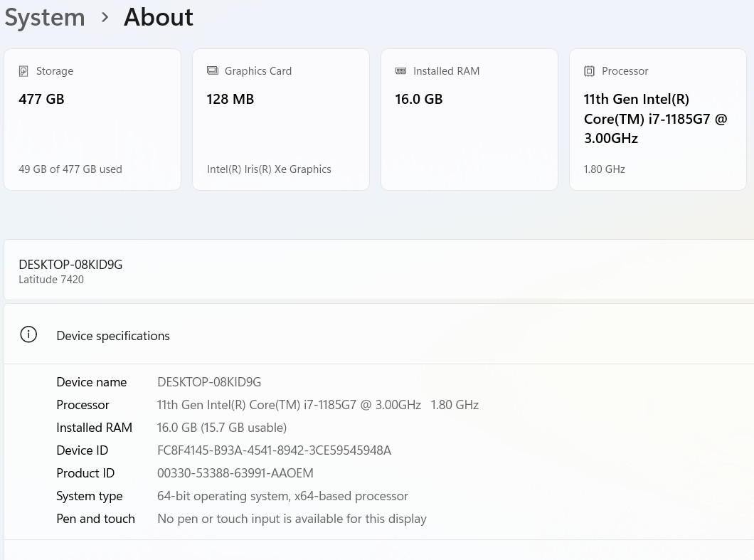Select '49 GB of 477 GB used' text
Image resolution: width=754 pixels, height=560 pixels.
tap(70, 169)
